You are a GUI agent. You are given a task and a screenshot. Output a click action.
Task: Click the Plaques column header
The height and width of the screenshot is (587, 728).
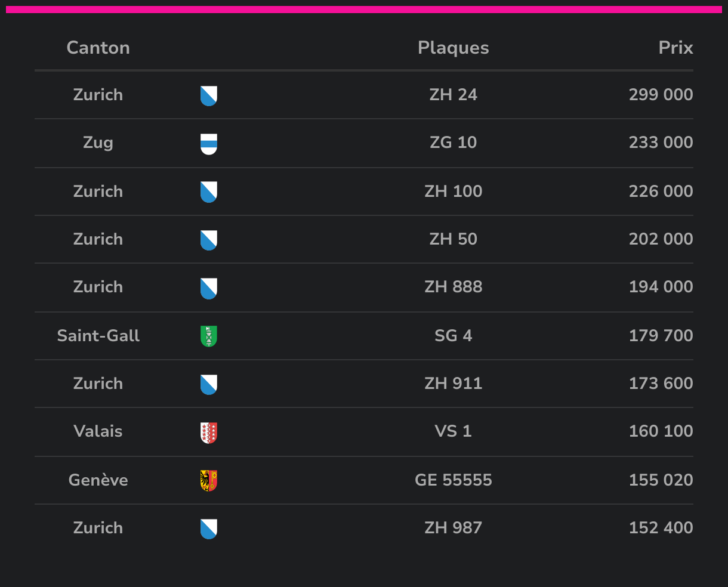[454, 48]
